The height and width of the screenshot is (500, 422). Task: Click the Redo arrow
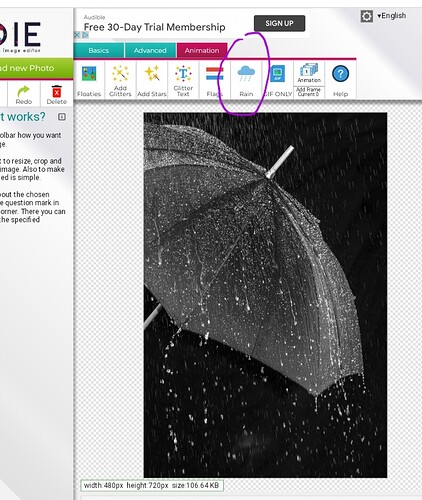coord(24,95)
